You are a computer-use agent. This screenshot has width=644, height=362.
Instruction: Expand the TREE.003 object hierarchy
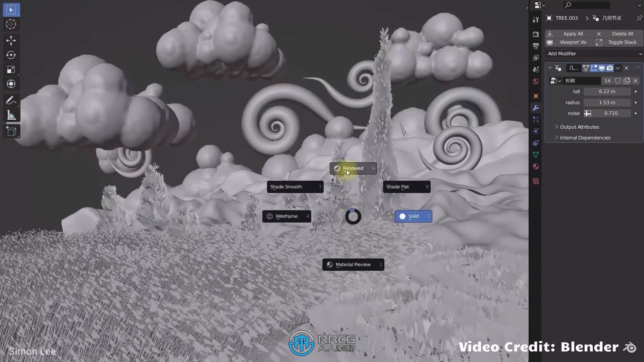tap(587, 18)
